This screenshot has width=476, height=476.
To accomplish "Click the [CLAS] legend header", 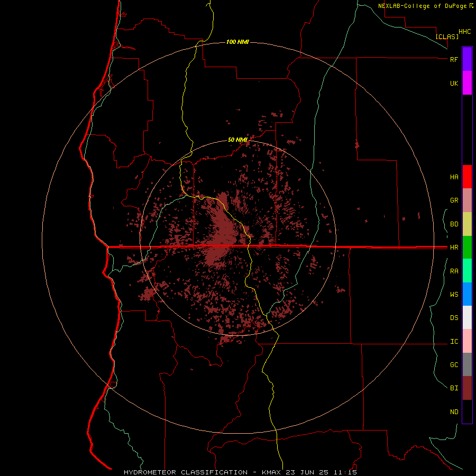I will click(447, 36).
